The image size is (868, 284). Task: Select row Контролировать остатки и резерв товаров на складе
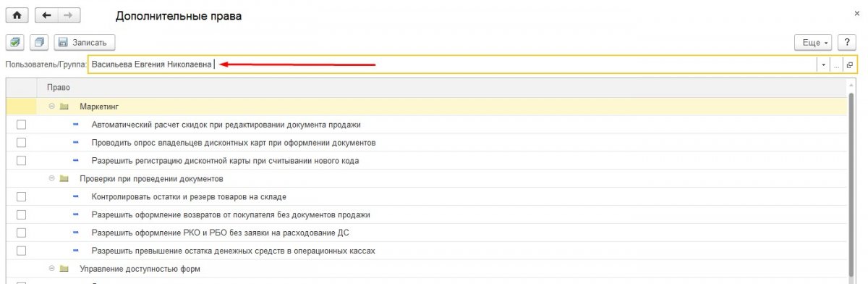pos(426,196)
